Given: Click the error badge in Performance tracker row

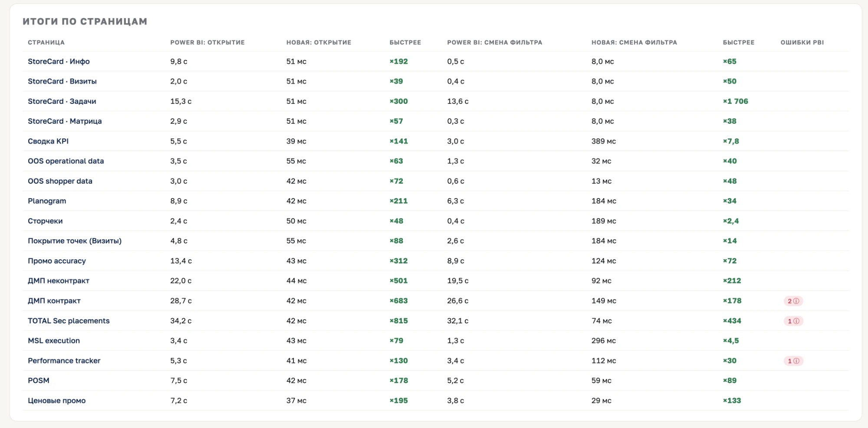Looking at the screenshot, I should (x=793, y=361).
